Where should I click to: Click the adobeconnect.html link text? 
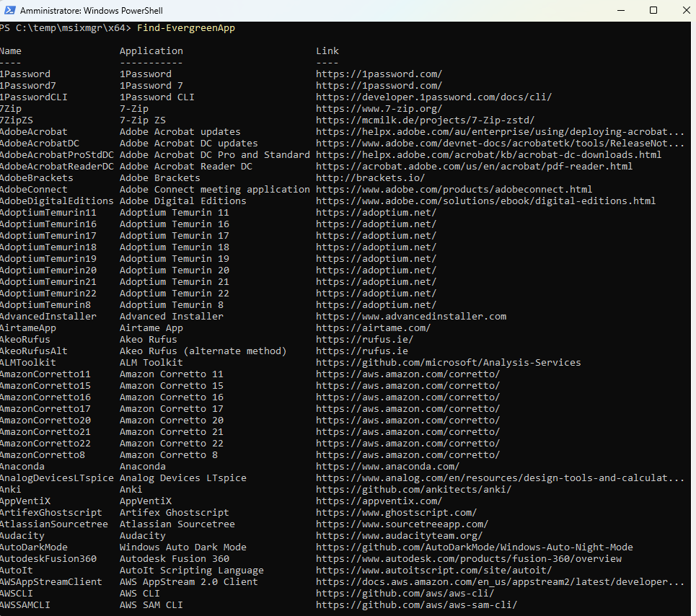tap(454, 190)
